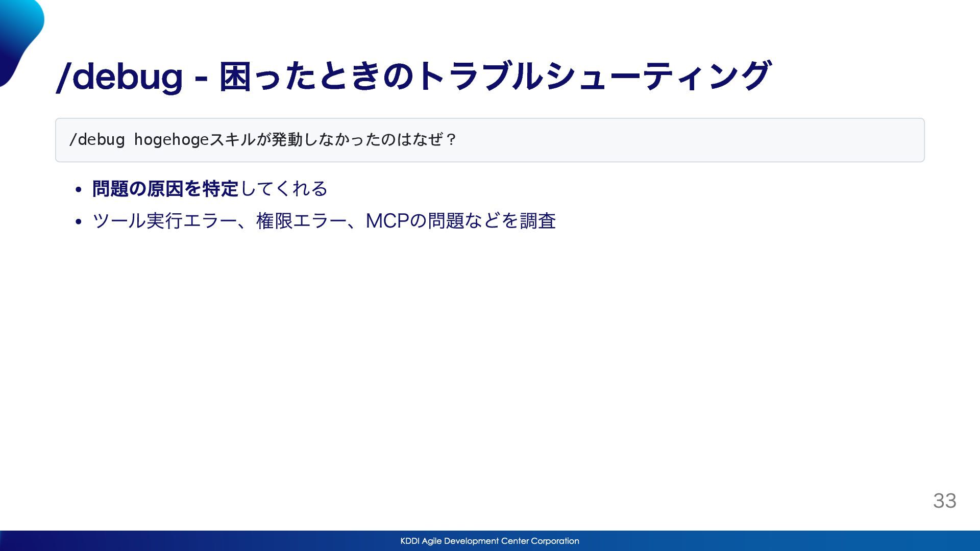This screenshot has height=551, width=980.
Task: Click the text してくれる in first bullet
Action: [283, 189]
